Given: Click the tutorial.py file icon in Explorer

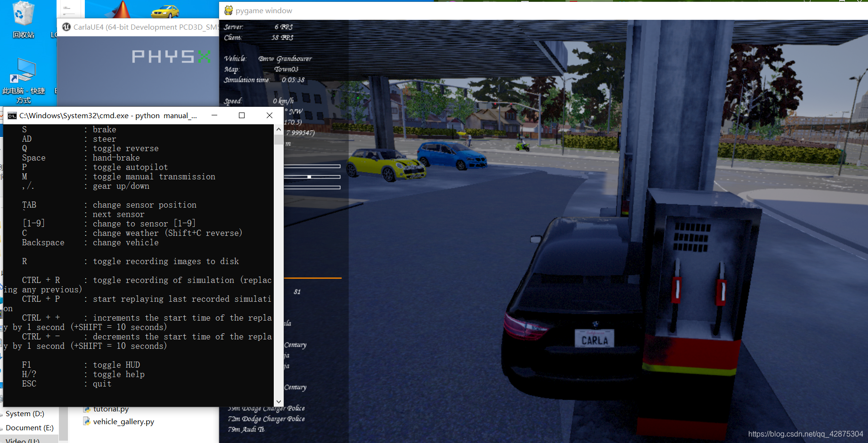Looking at the screenshot, I should pyautogui.click(x=87, y=409).
